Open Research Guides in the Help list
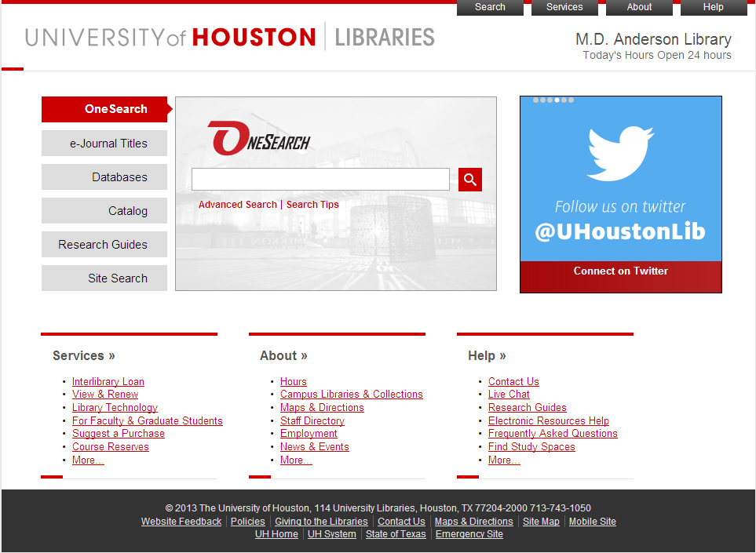This screenshot has height=553, width=756. [x=527, y=408]
